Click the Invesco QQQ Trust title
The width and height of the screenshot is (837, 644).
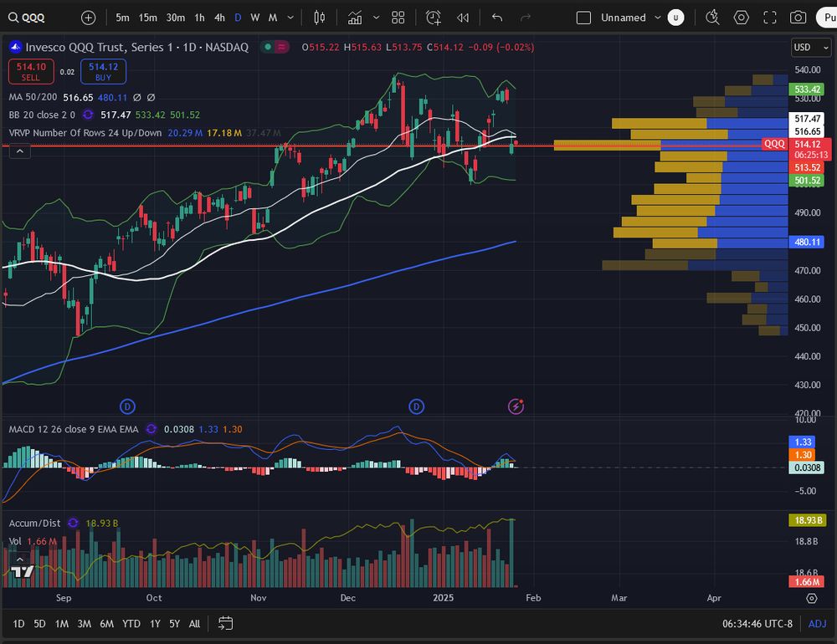click(136, 47)
